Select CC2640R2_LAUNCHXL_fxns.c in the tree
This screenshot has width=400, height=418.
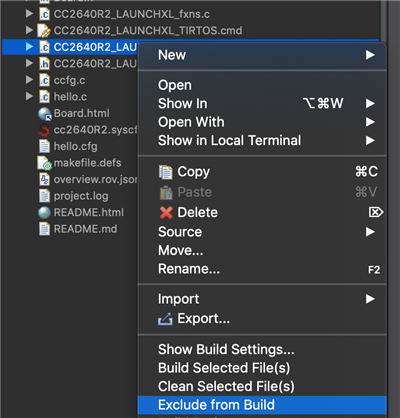[132, 14]
